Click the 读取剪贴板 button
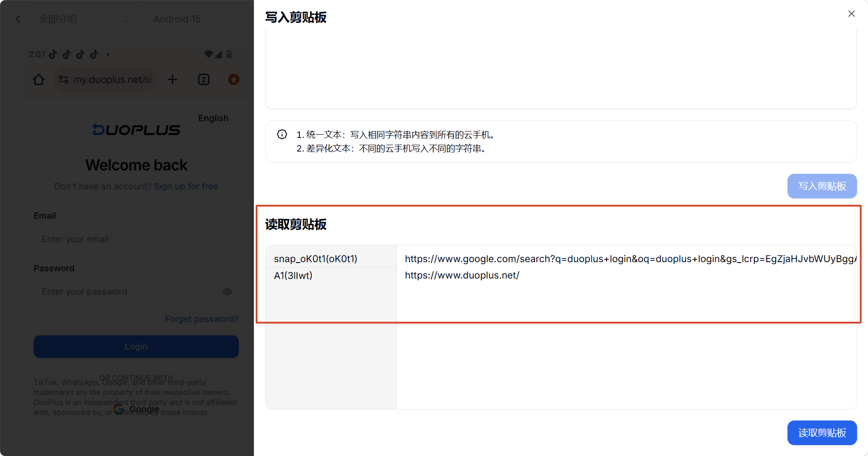The width and height of the screenshot is (868, 456). coord(822,433)
